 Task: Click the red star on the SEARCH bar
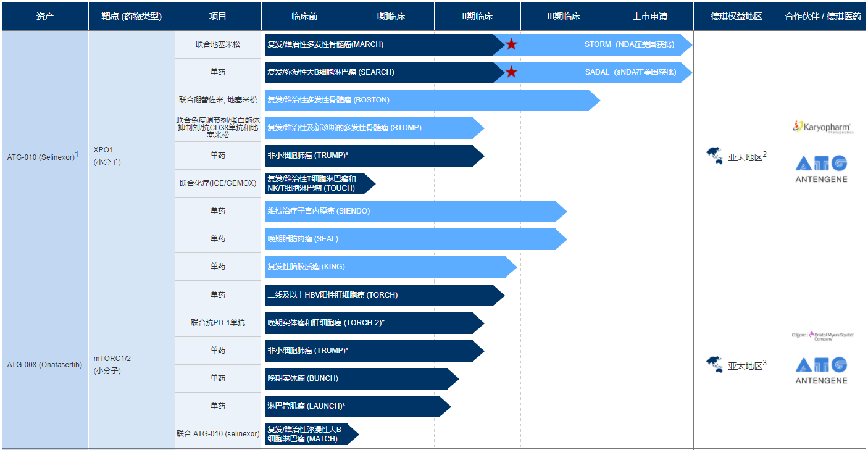tap(511, 72)
